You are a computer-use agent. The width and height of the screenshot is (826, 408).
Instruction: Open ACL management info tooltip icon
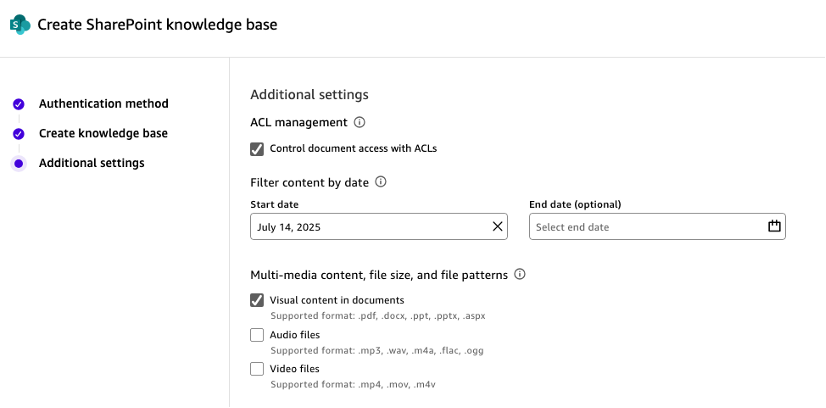(359, 123)
